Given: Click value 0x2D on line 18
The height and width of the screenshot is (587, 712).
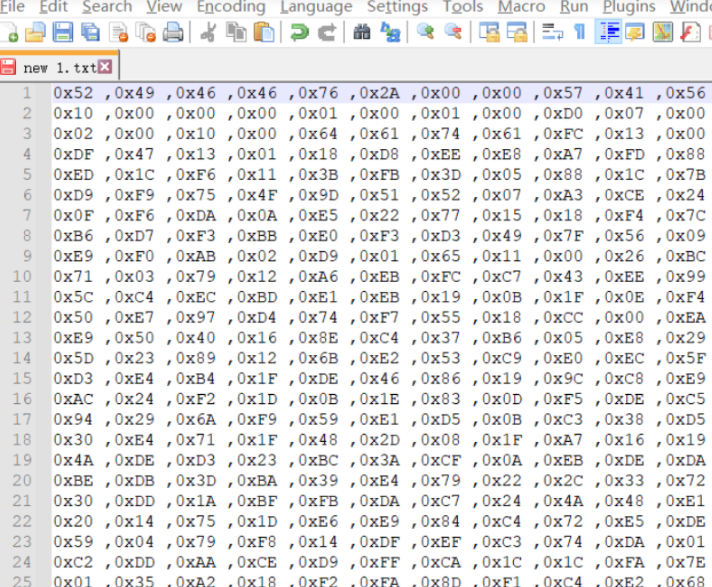Looking at the screenshot, I should pyautogui.click(x=380, y=440).
